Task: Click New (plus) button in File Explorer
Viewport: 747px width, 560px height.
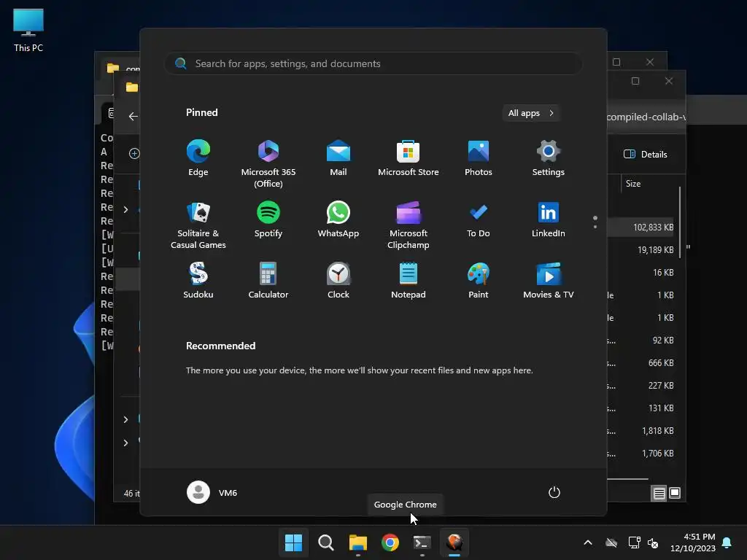Action: [x=134, y=153]
